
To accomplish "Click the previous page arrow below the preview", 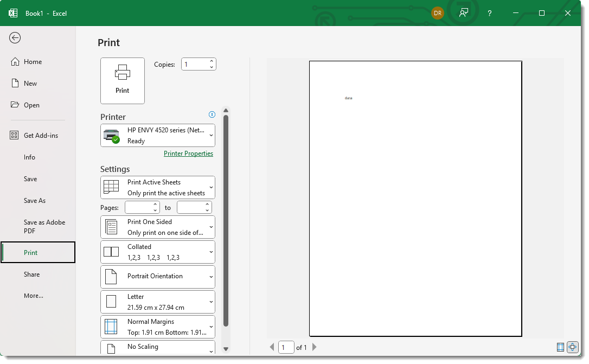I will (272, 347).
